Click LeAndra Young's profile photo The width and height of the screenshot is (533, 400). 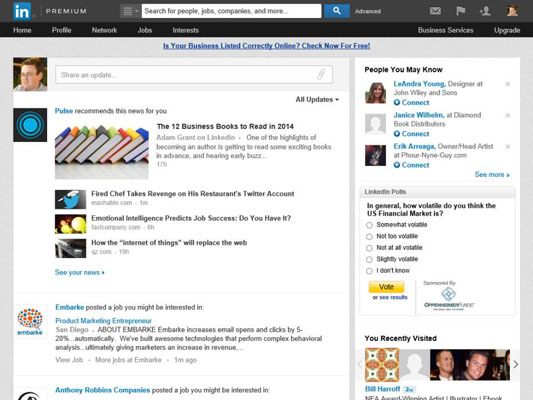tap(375, 92)
